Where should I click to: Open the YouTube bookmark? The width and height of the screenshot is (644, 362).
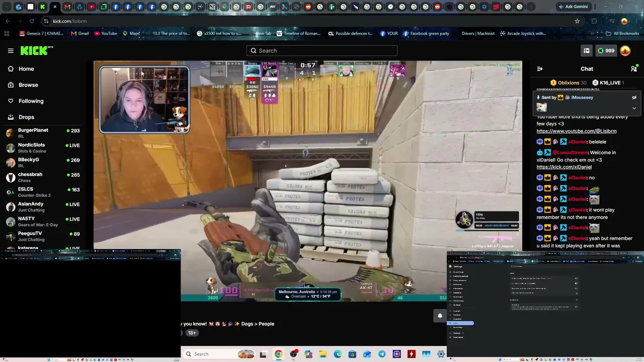pos(106,34)
